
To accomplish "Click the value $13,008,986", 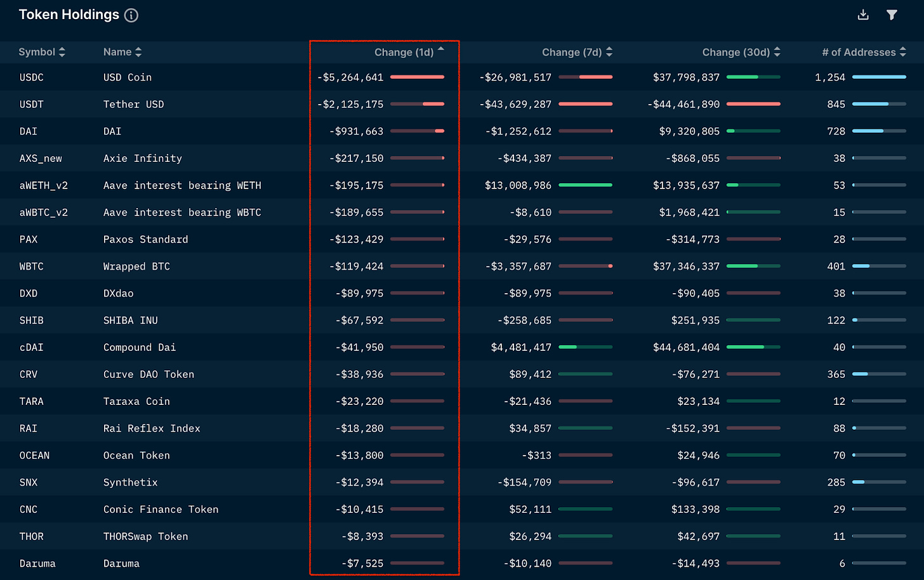I will coord(518,185).
